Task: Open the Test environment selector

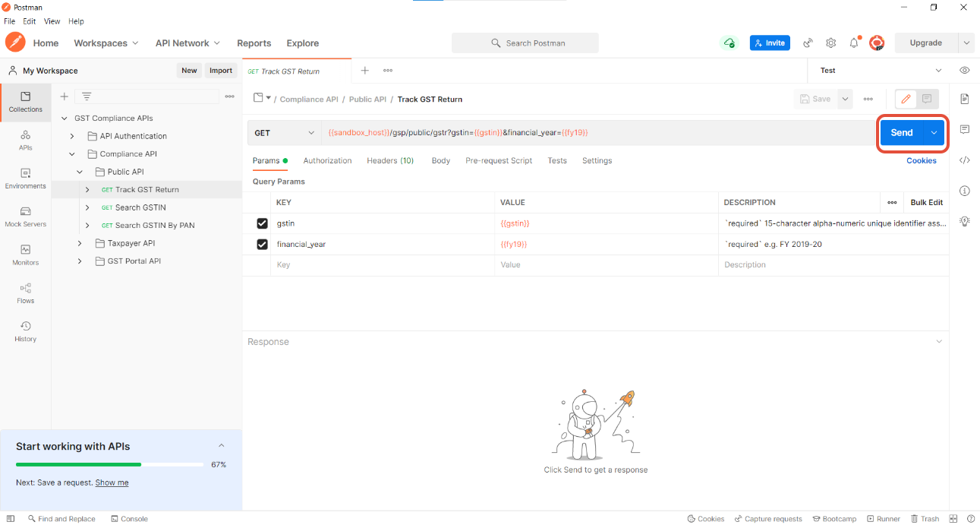Action: [881, 71]
